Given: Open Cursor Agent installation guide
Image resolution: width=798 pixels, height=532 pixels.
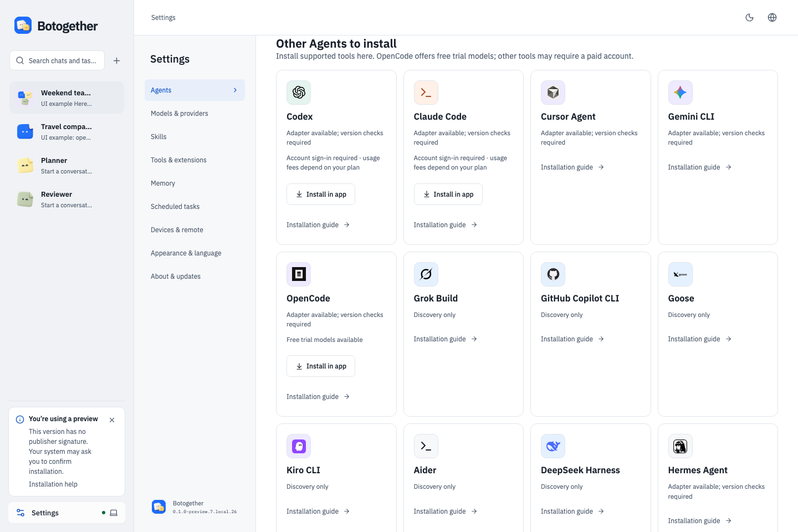Looking at the screenshot, I should (572, 167).
